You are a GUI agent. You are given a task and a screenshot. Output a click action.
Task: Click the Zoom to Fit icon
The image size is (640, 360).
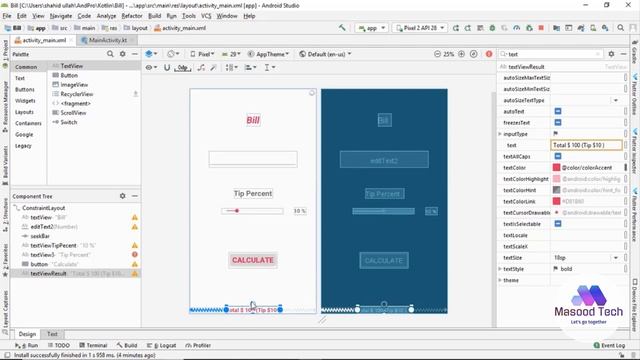[x=473, y=54]
